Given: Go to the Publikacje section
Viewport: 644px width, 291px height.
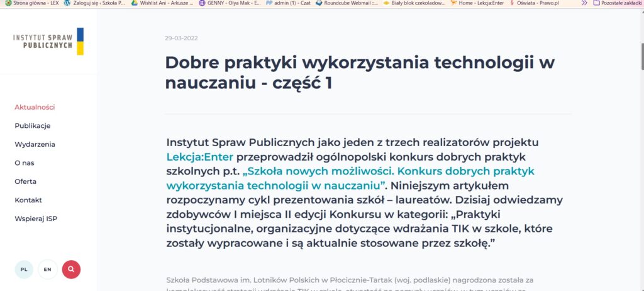Looking at the screenshot, I should coord(32,125).
